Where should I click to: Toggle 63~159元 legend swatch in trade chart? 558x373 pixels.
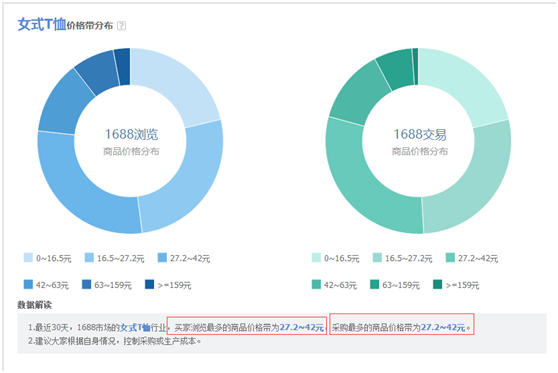coord(374,284)
